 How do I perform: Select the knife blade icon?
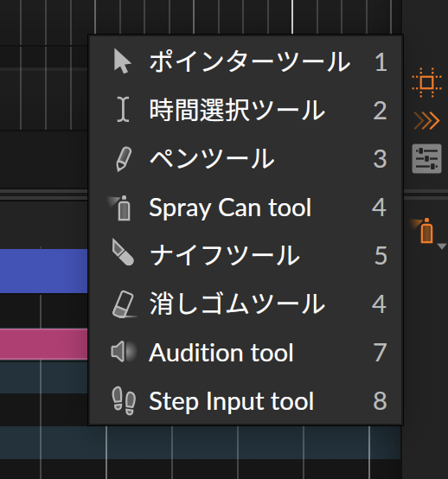click(123, 252)
